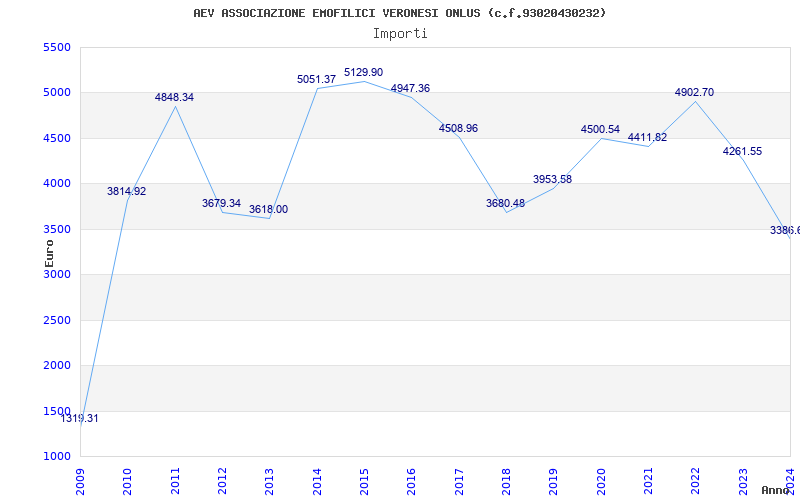Click the 2013 year tick label
Viewport: 800px width, 500px height.
(x=269, y=481)
